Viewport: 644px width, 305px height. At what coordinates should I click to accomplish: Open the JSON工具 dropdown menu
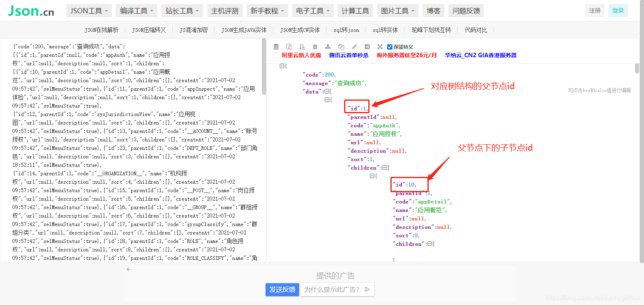(x=89, y=11)
